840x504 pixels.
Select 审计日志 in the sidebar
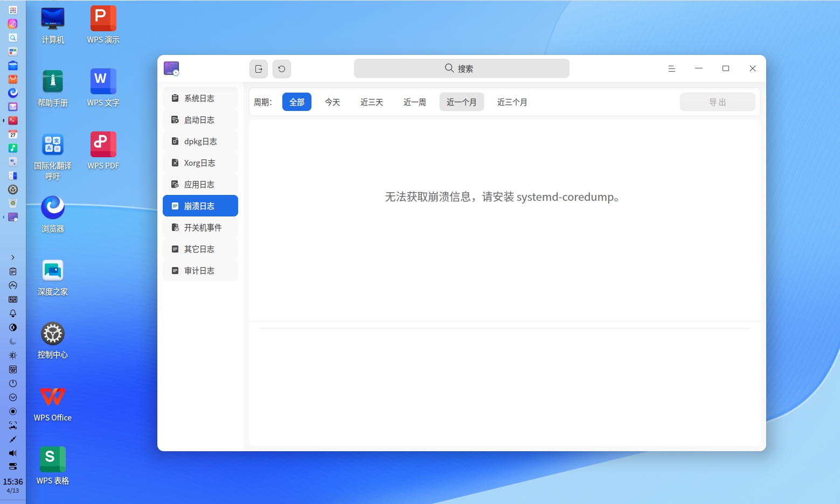(x=200, y=270)
